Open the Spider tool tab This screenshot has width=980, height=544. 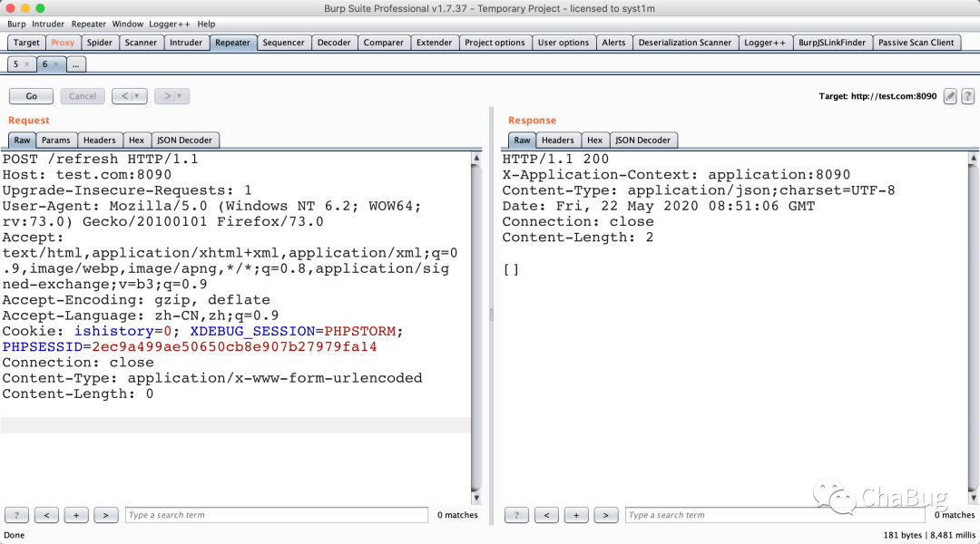pyautogui.click(x=100, y=43)
